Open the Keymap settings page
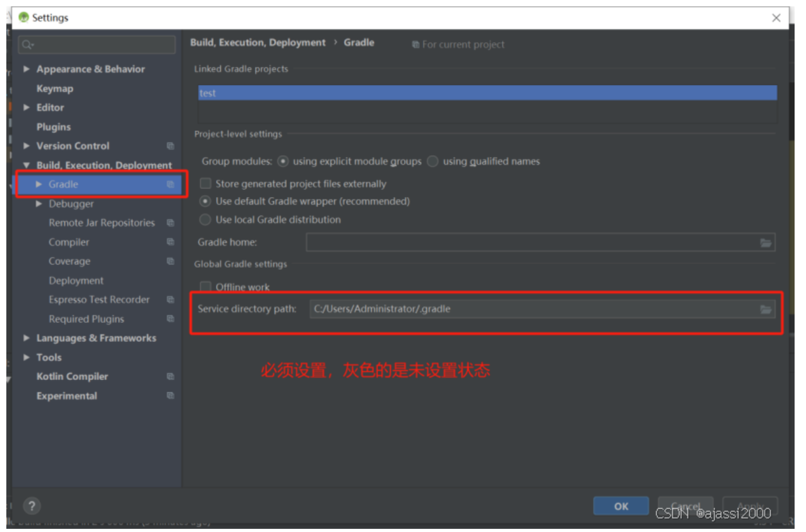This screenshot has width=806, height=532. click(54, 89)
